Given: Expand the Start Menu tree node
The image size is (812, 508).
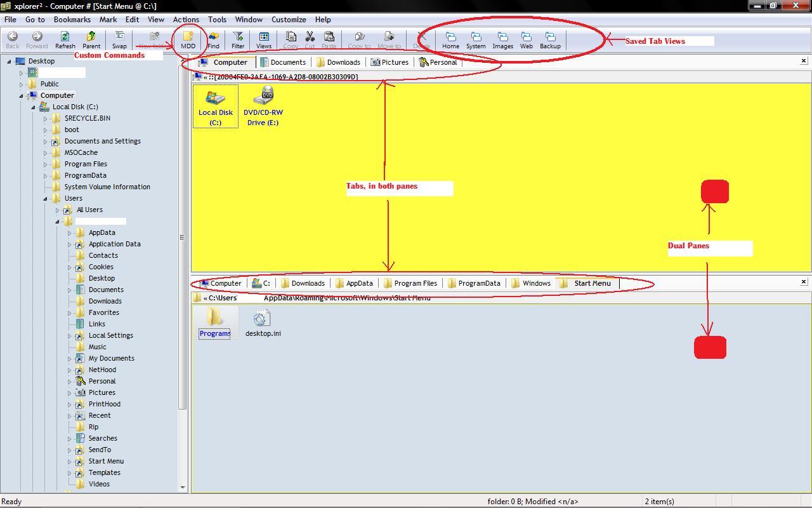Looking at the screenshot, I should pos(69,461).
